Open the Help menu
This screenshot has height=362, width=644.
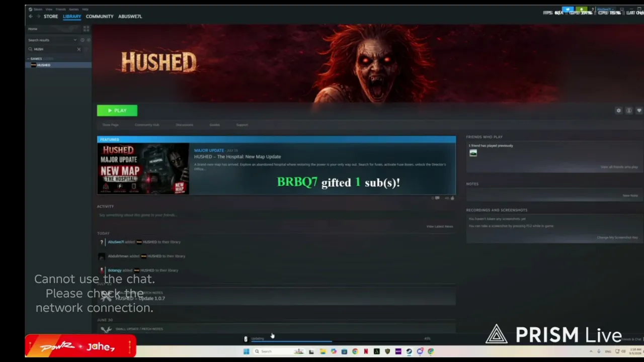click(85, 9)
